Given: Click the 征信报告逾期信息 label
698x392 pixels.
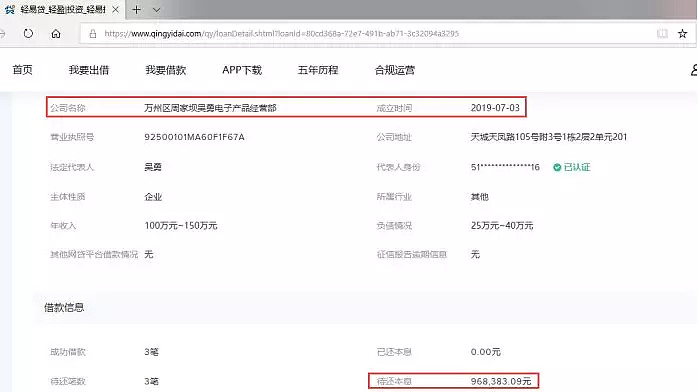Looking at the screenshot, I should [x=412, y=255].
